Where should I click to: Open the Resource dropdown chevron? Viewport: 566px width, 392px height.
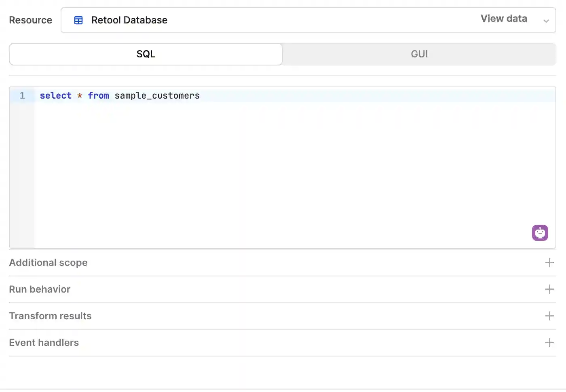tap(546, 21)
